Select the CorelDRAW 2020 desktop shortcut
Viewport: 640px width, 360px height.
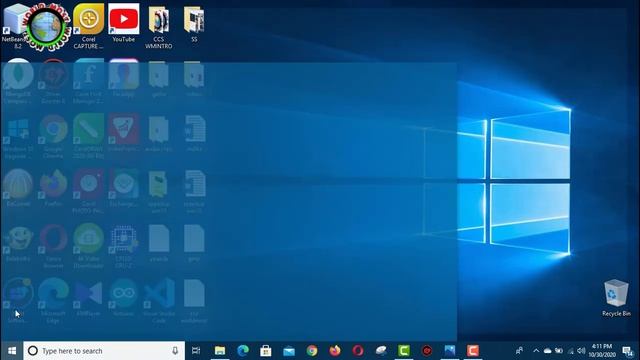tap(89, 136)
